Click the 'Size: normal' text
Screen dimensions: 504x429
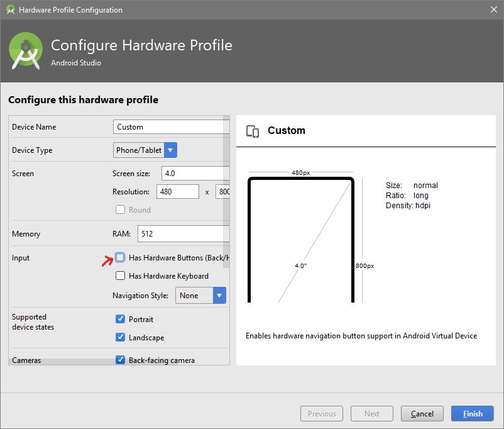412,186
